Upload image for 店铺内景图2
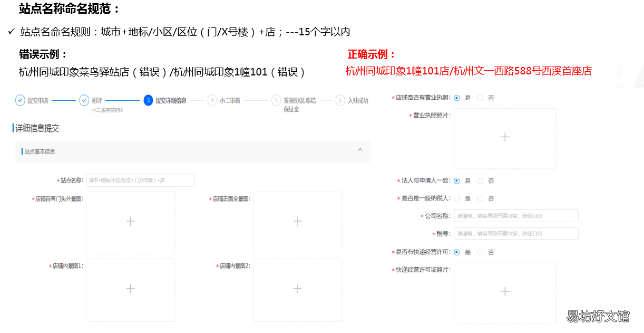The width and height of the screenshot is (644, 333). click(x=298, y=290)
